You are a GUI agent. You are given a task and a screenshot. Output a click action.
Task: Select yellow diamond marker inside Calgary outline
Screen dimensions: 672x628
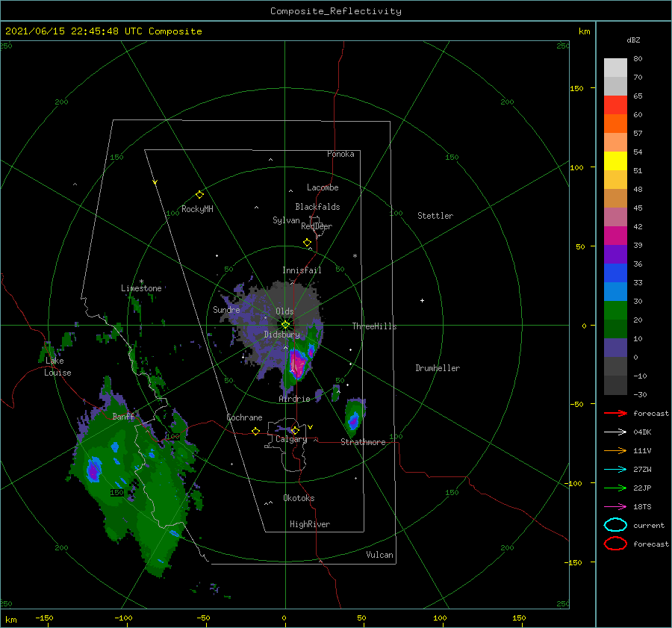(x=295, y=430)
